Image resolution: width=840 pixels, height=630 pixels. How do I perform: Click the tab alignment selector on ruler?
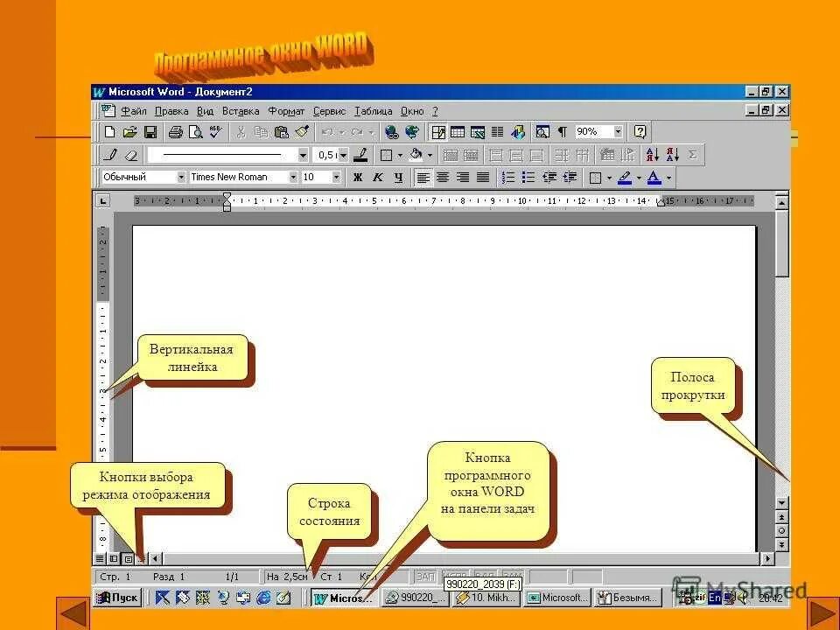coord(103,201)
